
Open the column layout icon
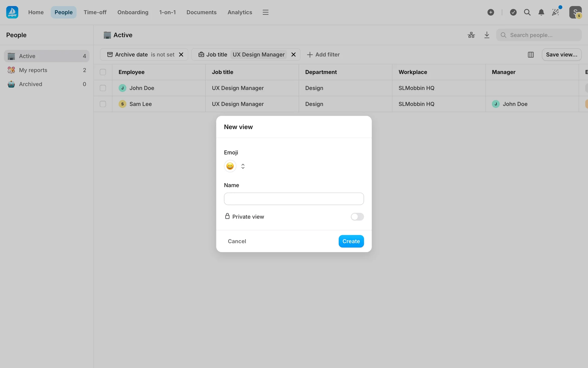point(531,55)
